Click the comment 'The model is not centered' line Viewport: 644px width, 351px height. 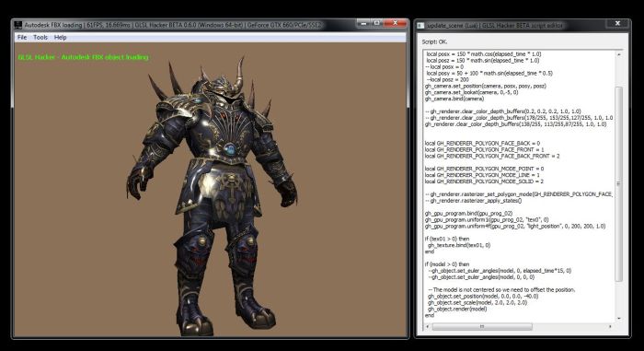501,290
